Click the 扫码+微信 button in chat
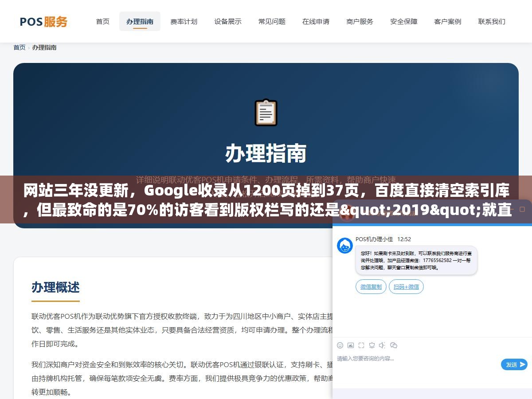This screenshot has width=532, height=399. click(x=406, y=287)
